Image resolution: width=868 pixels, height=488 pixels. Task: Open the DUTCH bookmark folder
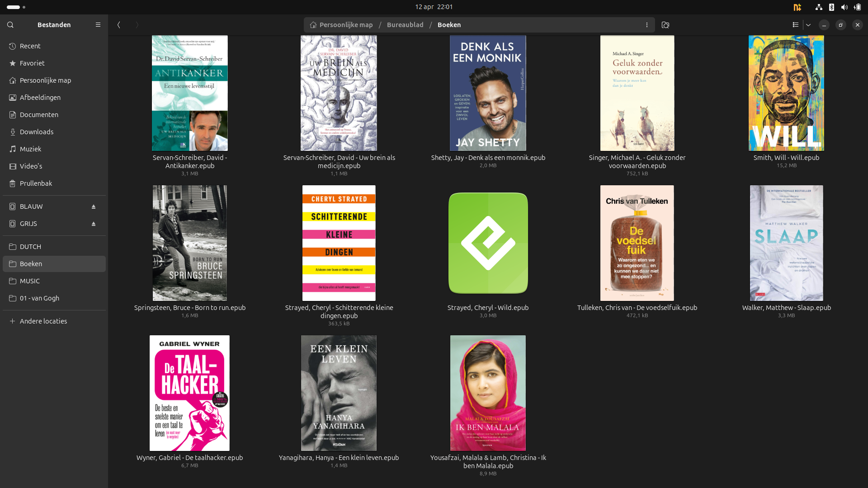(30, 247)
